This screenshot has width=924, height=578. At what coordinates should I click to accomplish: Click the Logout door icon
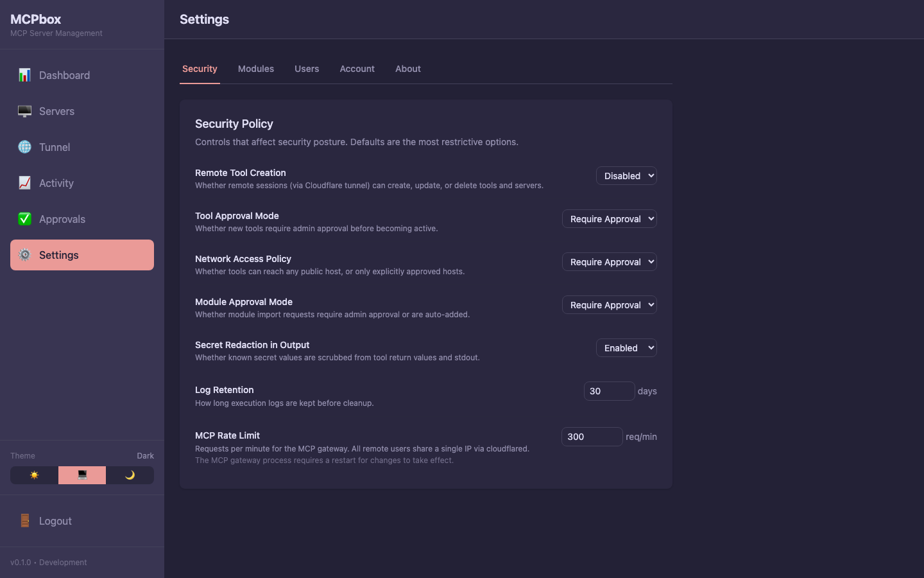(24, 521)
